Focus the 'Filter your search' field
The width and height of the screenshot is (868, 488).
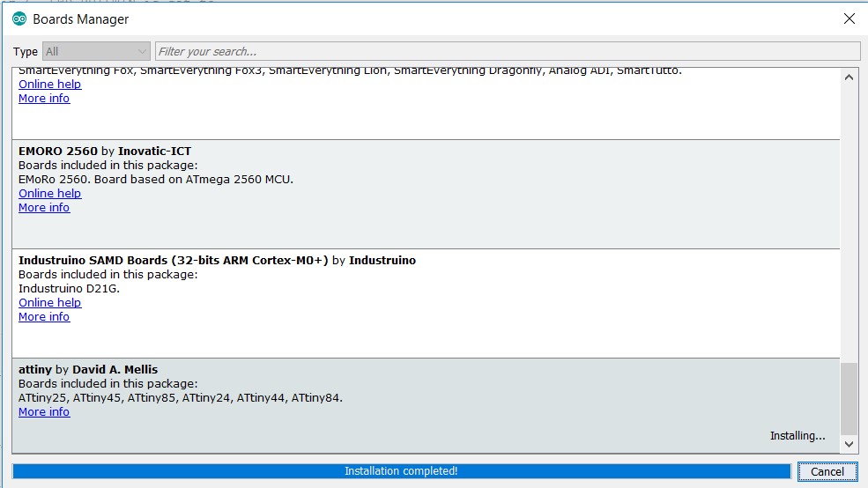(x=508, y=51)
